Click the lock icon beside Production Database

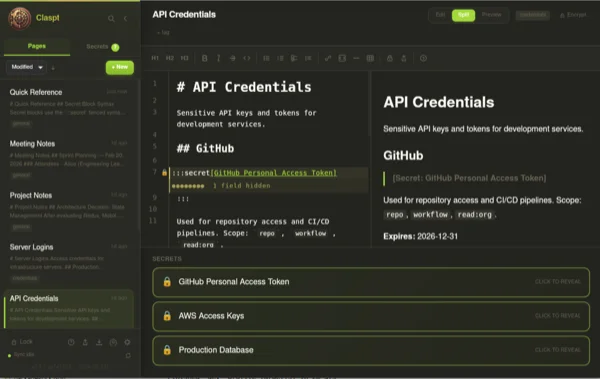(167, 350)
